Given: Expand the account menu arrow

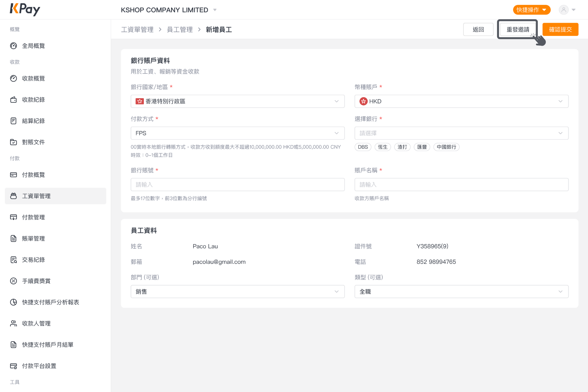Looking at the screenshot, I should point(574,10).
